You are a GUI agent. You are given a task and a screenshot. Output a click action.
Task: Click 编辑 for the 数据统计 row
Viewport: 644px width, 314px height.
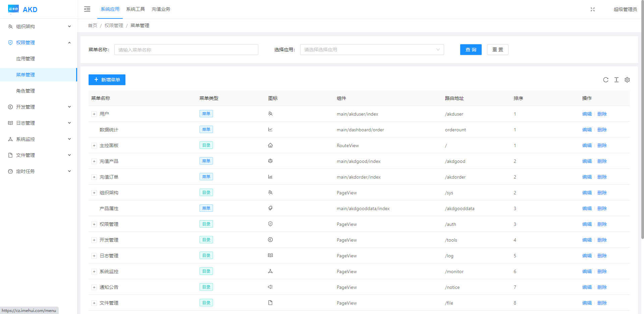[x=587, y=130]
